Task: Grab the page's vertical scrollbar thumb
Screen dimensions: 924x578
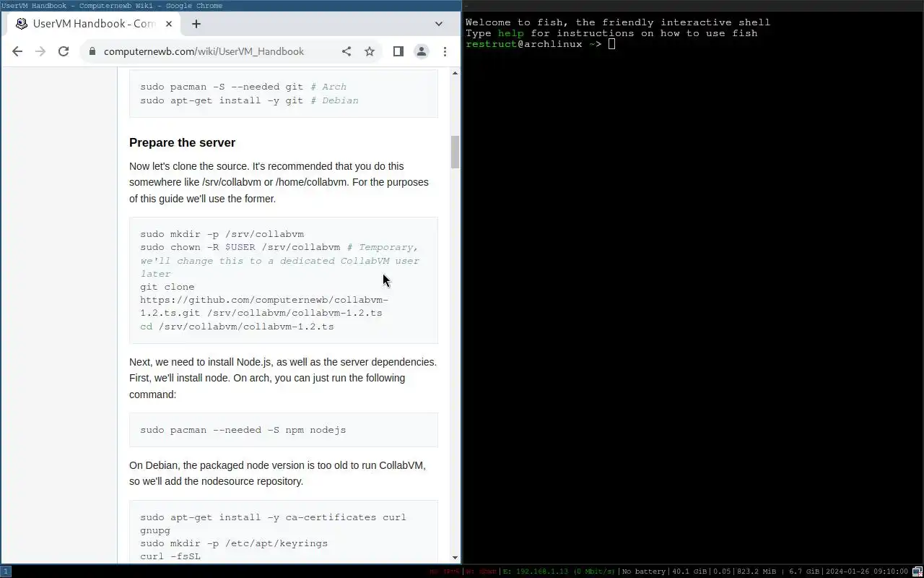Action: (x=456, y=152)
